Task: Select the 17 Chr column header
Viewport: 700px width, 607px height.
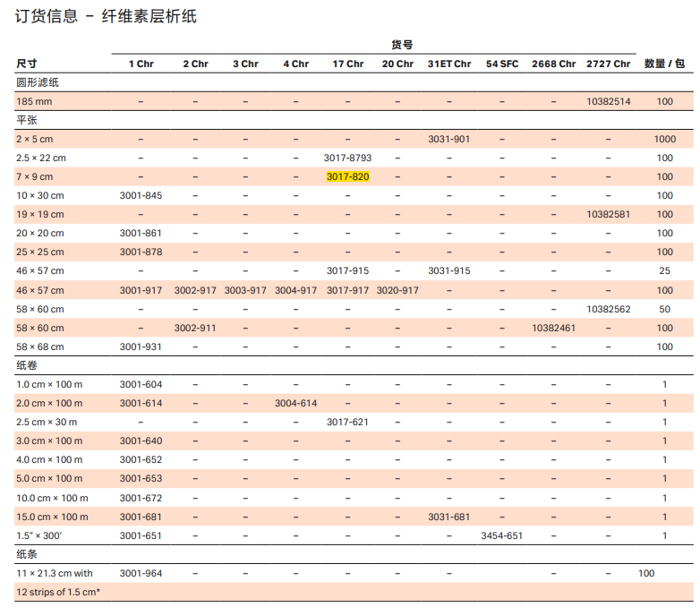Action: coord(347,64)
